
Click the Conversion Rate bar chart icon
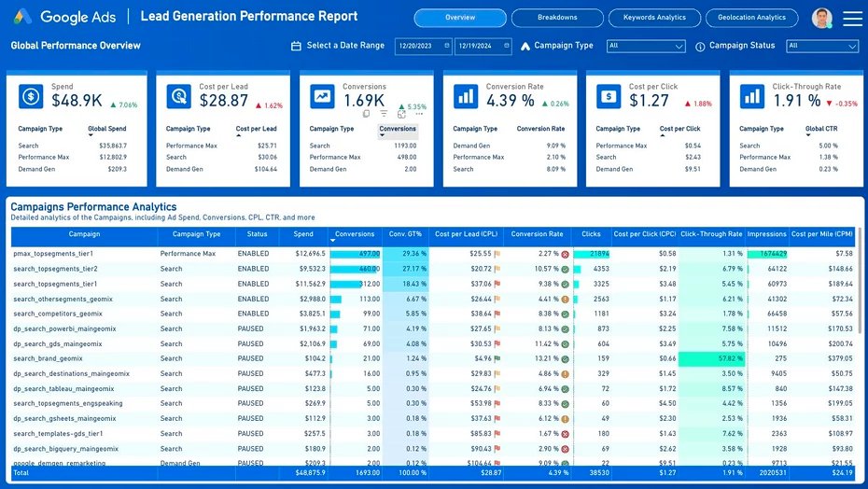tap(466, 96)
